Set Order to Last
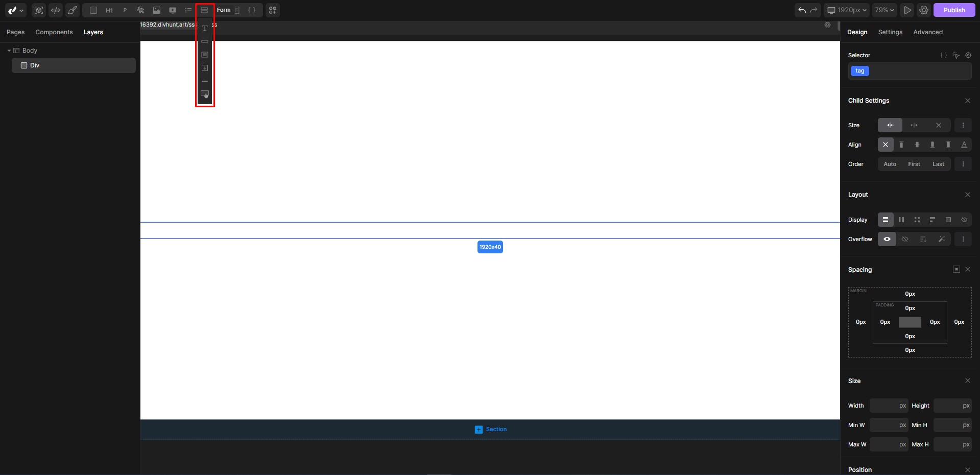The image size is (980, 475). (x=939, y=164)
